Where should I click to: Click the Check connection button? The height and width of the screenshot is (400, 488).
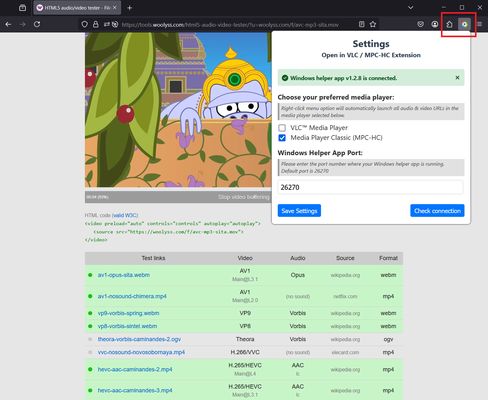[437, 211]
